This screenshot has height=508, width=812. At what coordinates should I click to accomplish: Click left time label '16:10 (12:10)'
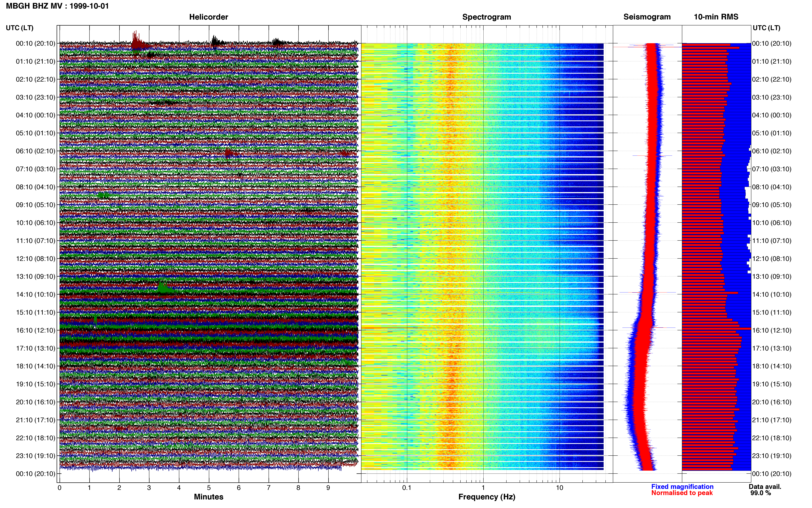pyautogui.click(x=36, y=330)
